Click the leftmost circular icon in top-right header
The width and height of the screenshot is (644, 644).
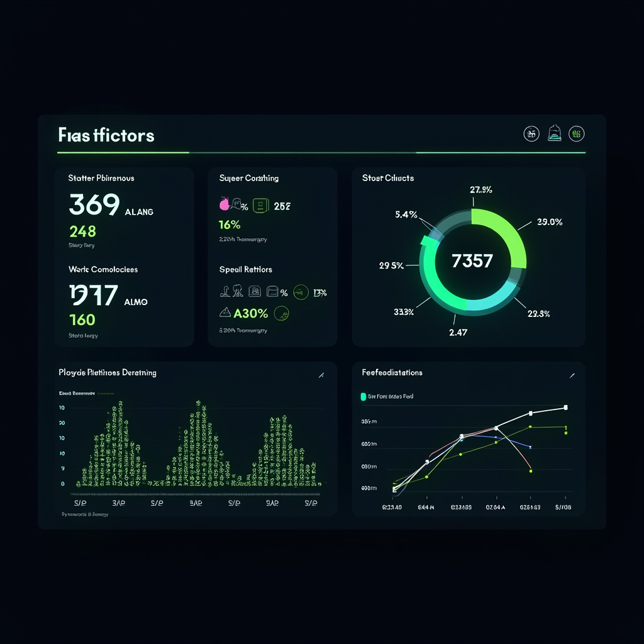[x=530, y=134]
